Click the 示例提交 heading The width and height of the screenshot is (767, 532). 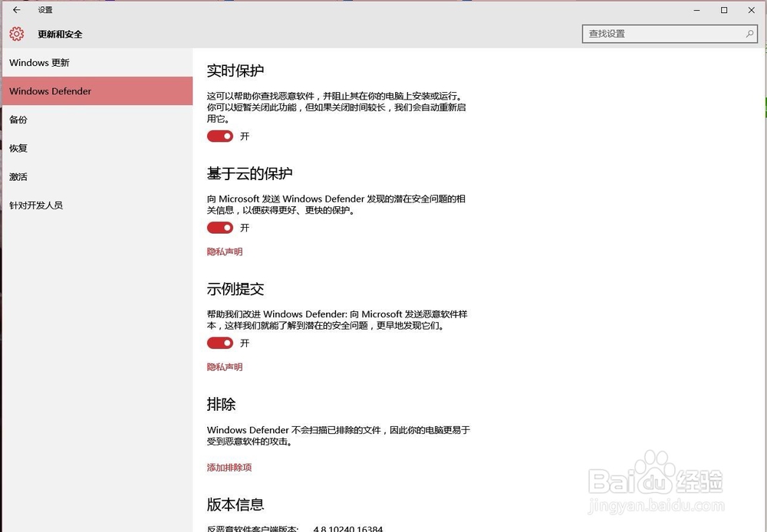click(x=235, y=289)
